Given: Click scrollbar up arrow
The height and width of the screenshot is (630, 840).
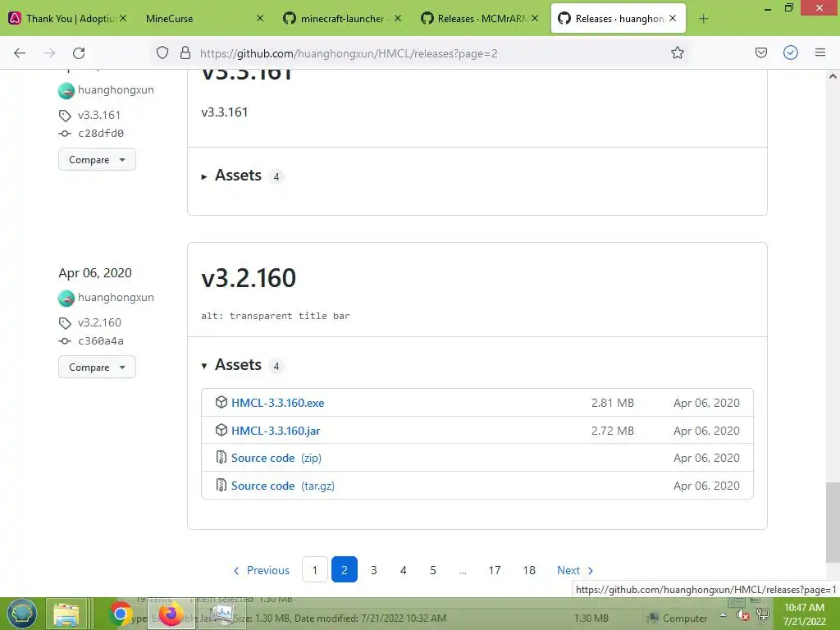Looking at the screenshot, I should pos(833,76).
